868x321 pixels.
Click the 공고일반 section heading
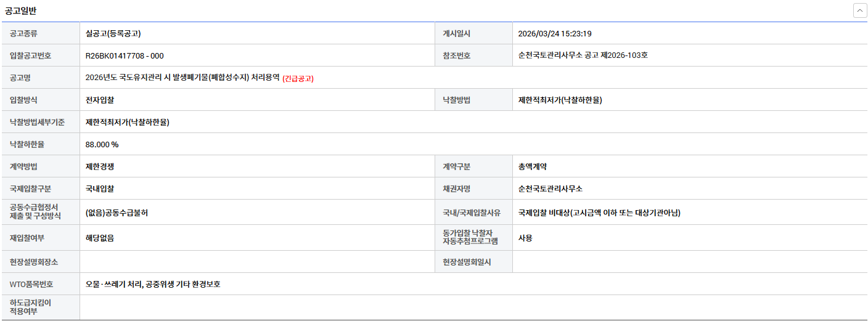(20, 10)
